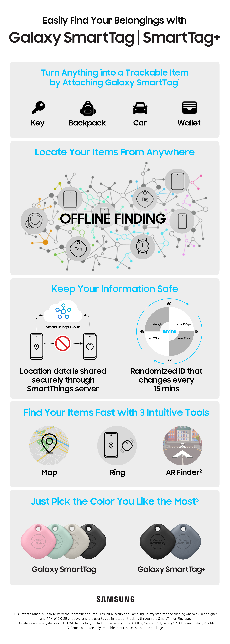
Task: Expand footnote 1 details at bottom
Action: coord(115,620)
